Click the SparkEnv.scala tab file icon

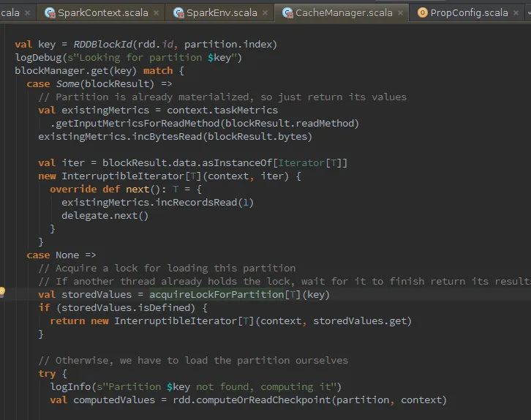pyautogui.click(x=178, y=12)
